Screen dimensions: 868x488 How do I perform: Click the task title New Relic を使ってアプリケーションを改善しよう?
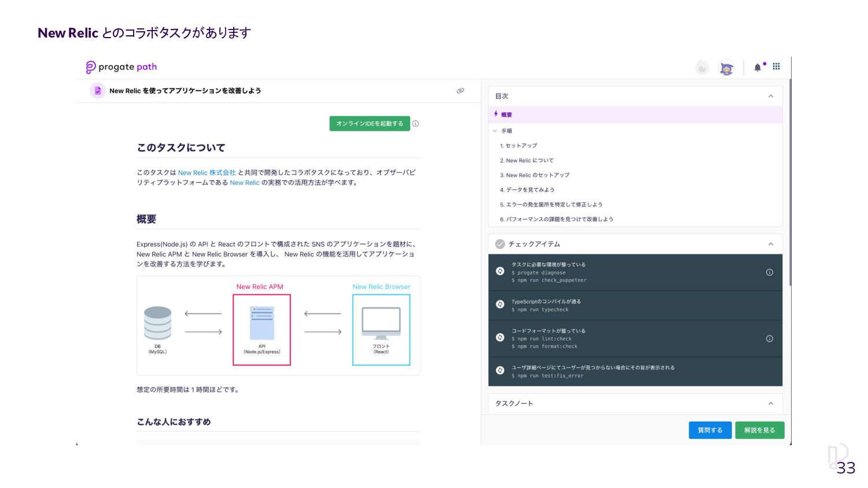click(185, 91)
